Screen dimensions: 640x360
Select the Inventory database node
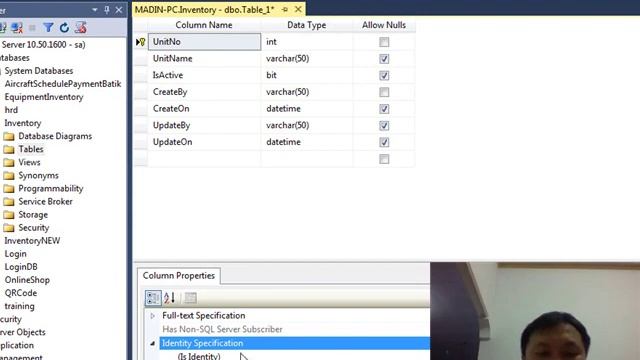(x=22, y=123)
